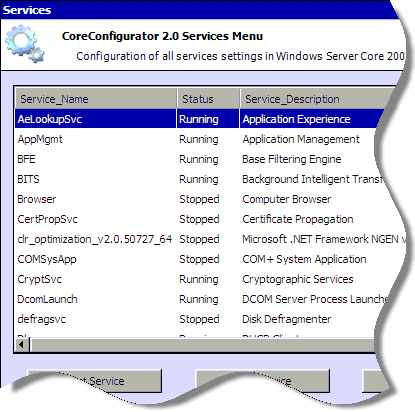Click the Service_Name column header

[x=96, y=99]
